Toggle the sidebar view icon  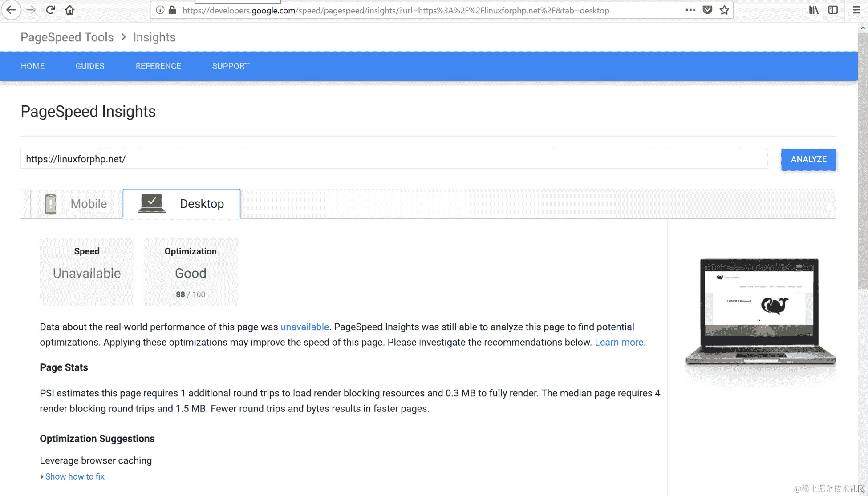click(833, 10)
